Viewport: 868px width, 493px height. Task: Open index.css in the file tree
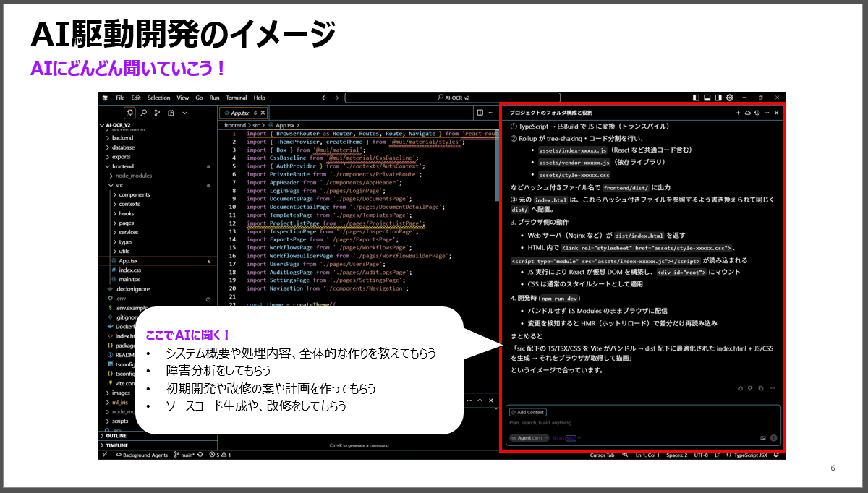pos(157,270)
